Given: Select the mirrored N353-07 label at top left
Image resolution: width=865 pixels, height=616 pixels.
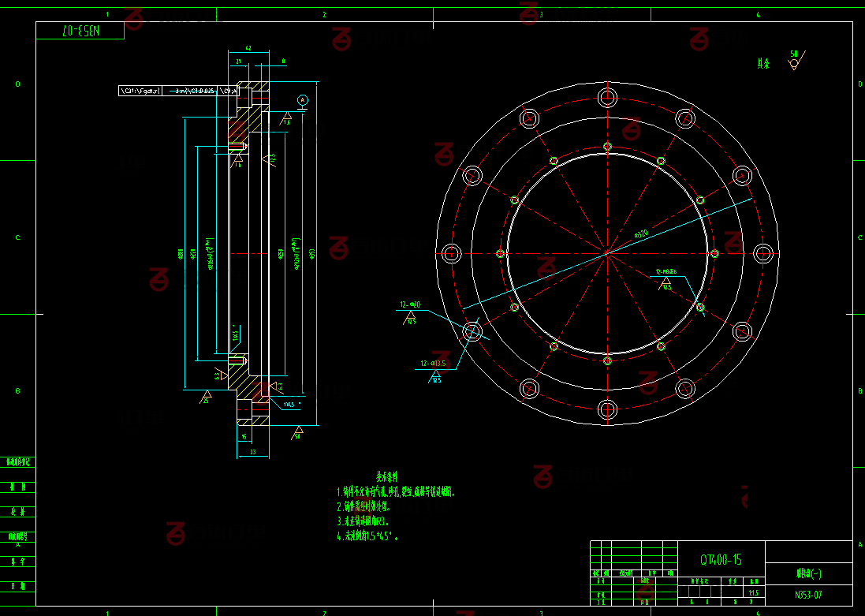Looking at the screenshot, I should pos(80,31).
